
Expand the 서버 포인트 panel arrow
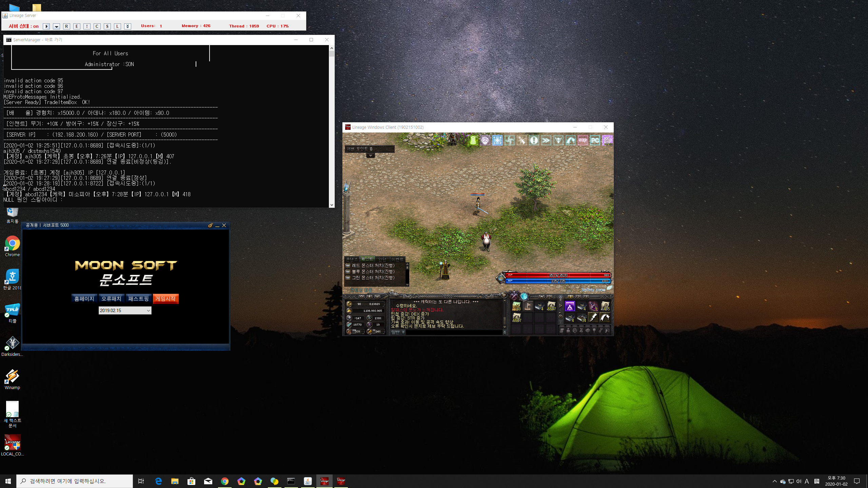(370, 156)
